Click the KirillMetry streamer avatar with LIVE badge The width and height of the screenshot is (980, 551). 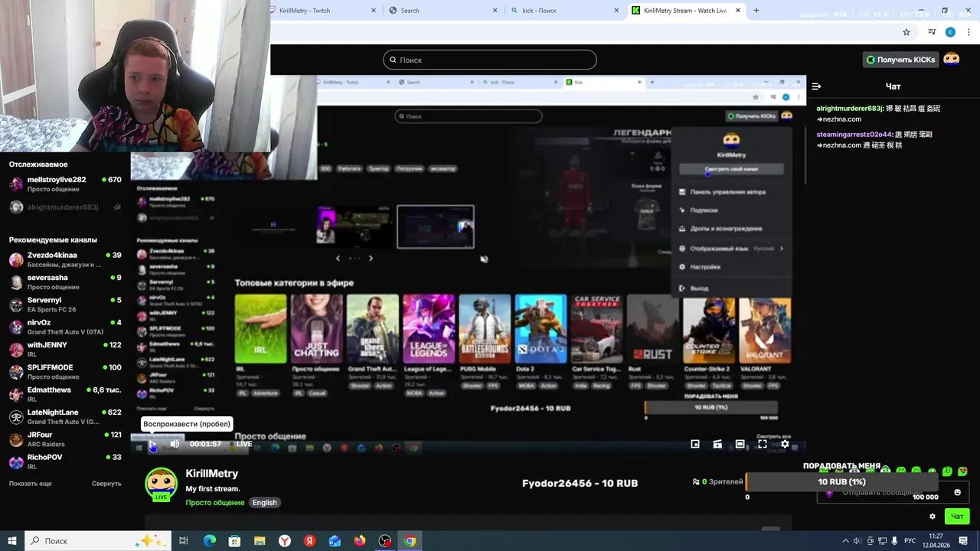tap(161, 485)
